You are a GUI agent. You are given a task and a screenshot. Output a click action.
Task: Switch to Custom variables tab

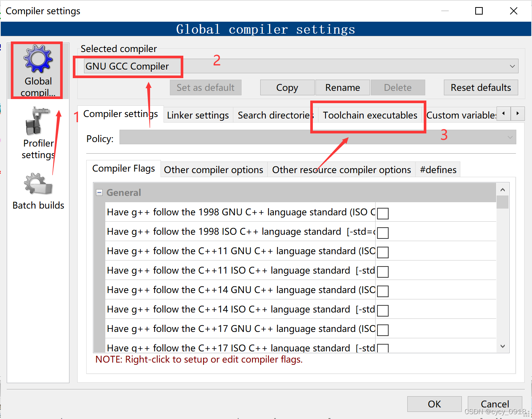coord(461,115)
